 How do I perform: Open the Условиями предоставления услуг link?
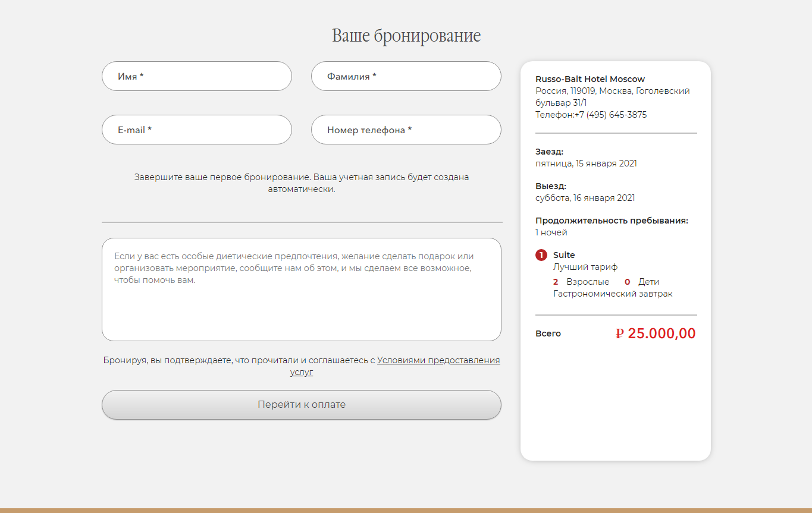click(x=438, y=360)
